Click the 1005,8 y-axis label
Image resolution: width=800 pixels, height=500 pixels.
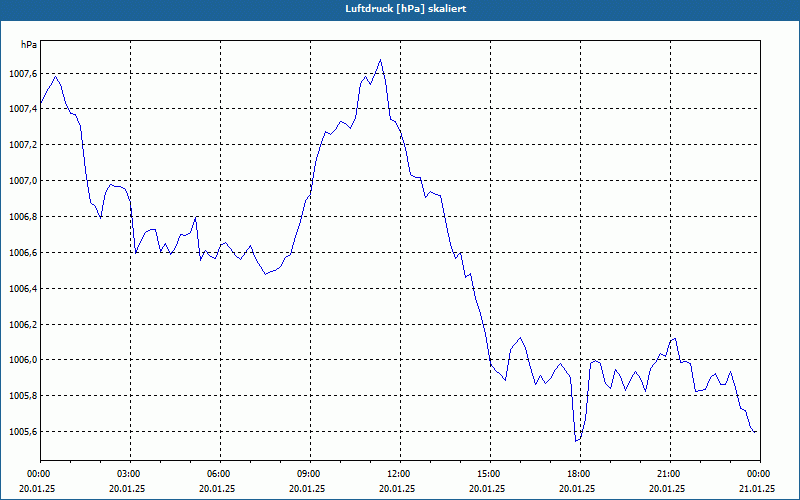(x=23, y=396)
